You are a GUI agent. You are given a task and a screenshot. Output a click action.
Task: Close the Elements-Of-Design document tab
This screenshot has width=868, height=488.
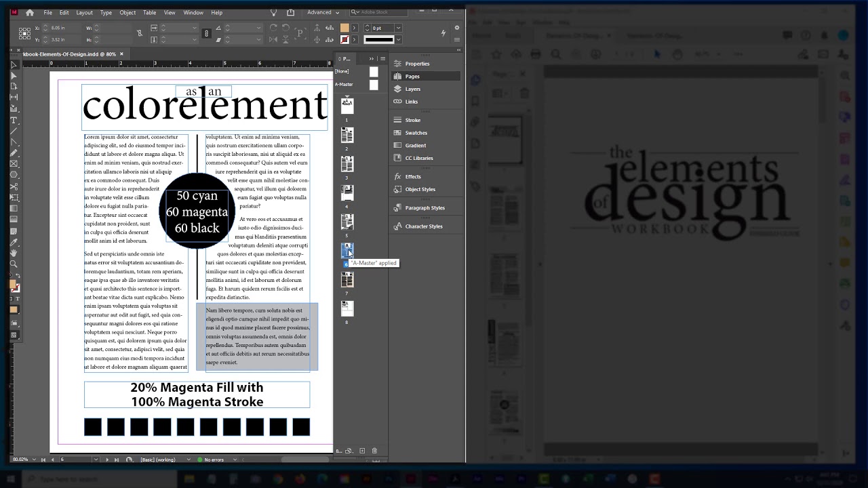pyautogui.click(x=122, y=54)
